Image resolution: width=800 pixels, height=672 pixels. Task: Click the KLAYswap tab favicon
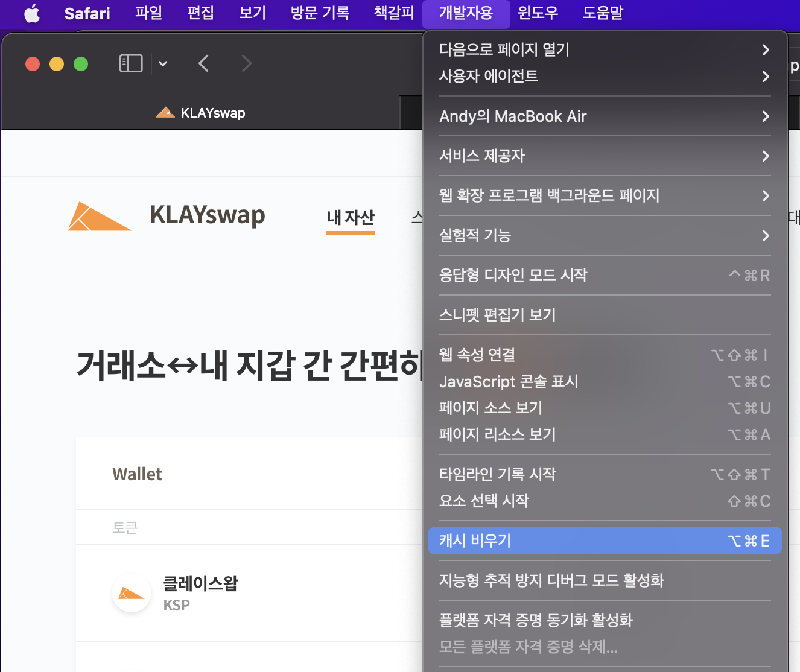[165, 112]
